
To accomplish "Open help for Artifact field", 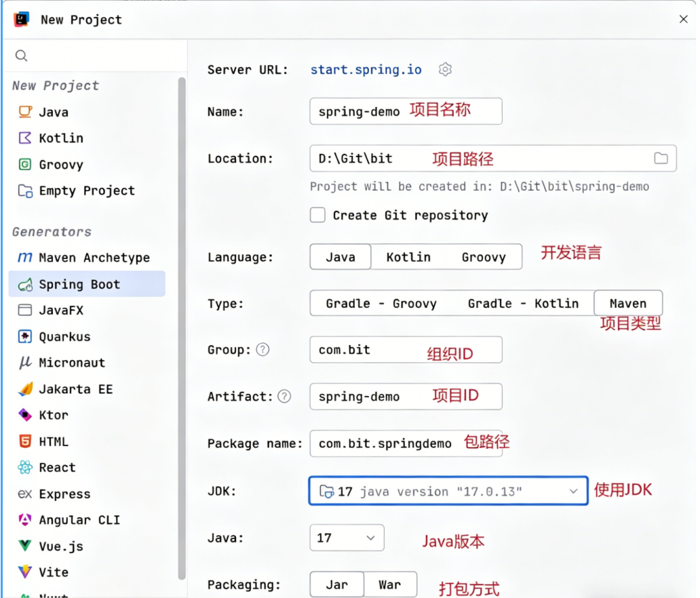I will pos(284,396).
